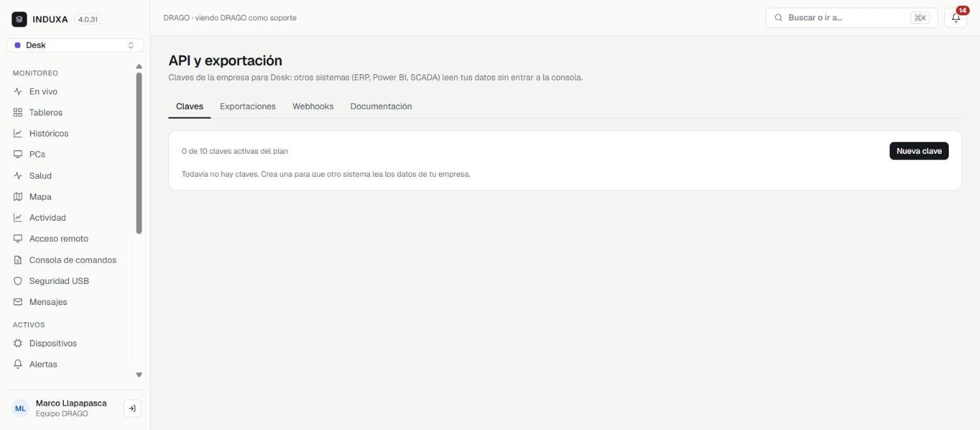Screen dimensions: 980x430
Task: Click the 'viendo DRAGO como soporte' breadcrumb
Action: coord(246,18)
